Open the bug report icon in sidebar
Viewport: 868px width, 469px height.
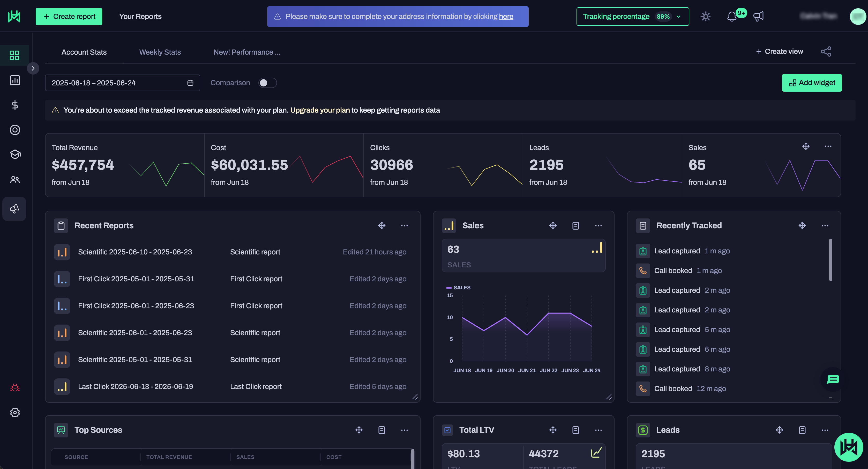(x=15, y=388)
